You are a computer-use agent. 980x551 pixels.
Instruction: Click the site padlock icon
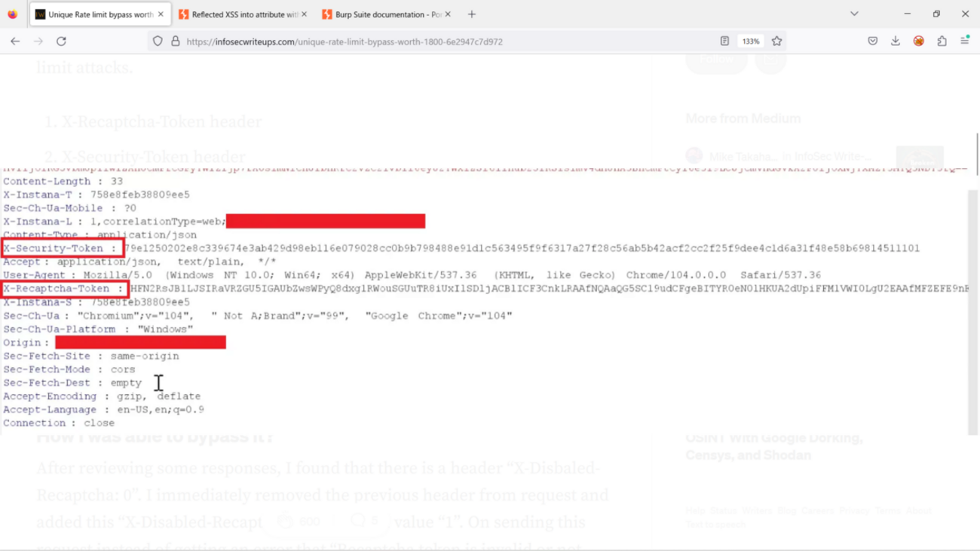pyautogui.click(x=176, y=41)
